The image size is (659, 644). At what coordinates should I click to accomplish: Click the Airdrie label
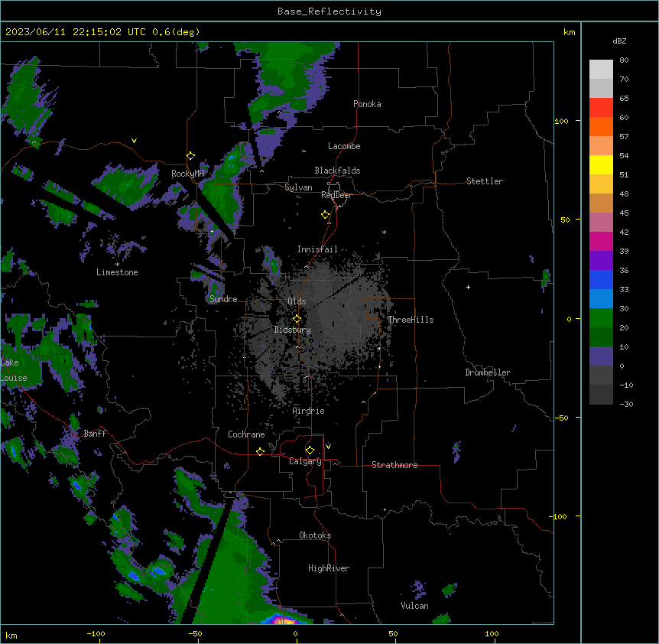308,411
